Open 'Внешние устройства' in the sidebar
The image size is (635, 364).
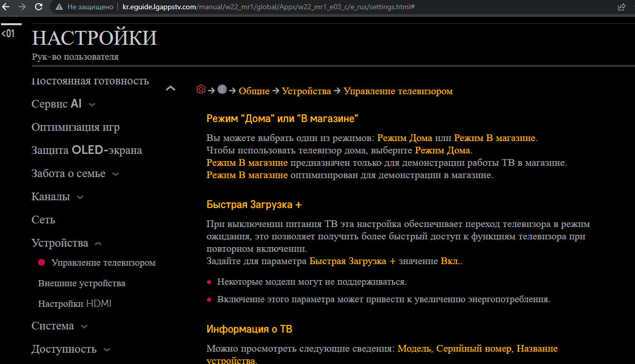point(81,283)
